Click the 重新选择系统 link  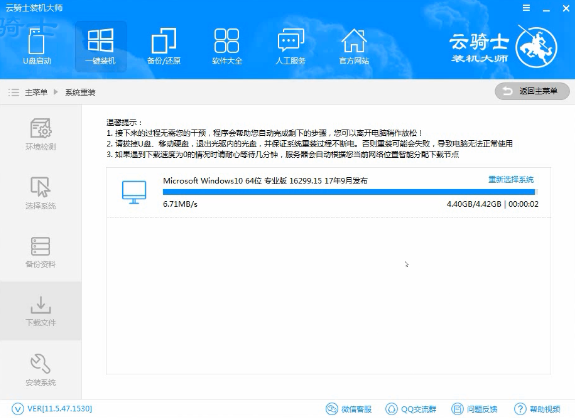tap(511, 179)
